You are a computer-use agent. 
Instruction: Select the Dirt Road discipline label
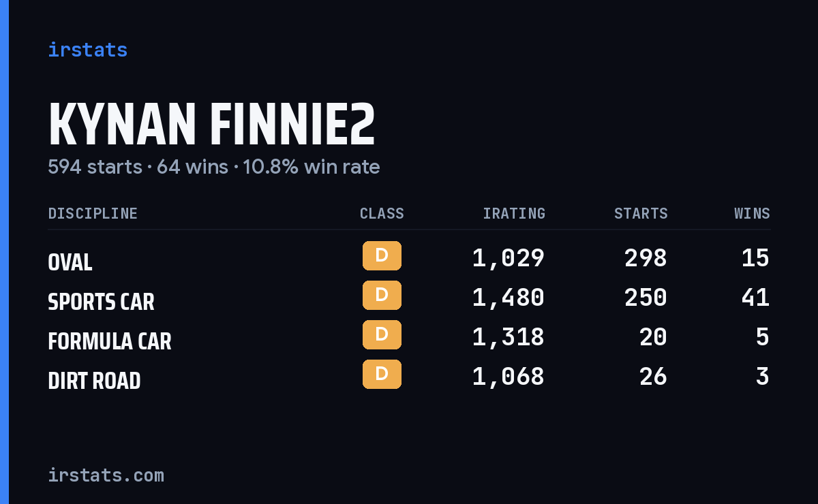pyautogui.click(x=94, y=381)
